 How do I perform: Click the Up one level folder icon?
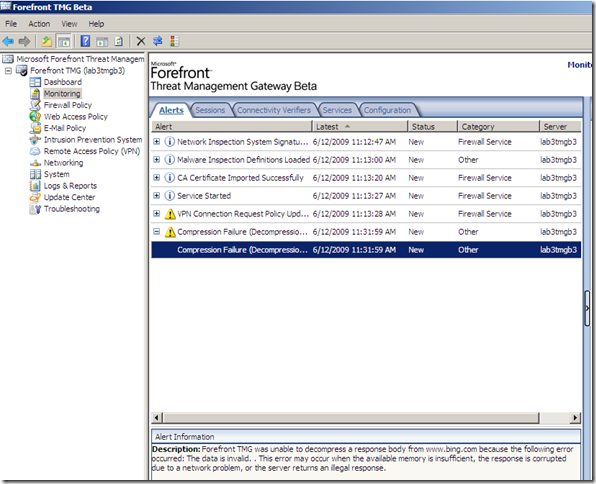(47, 41)
